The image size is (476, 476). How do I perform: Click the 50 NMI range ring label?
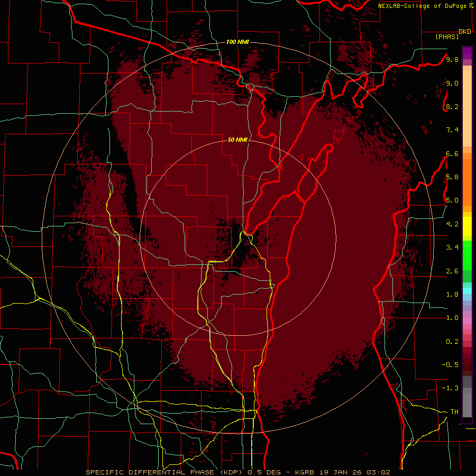click(237, 140)
